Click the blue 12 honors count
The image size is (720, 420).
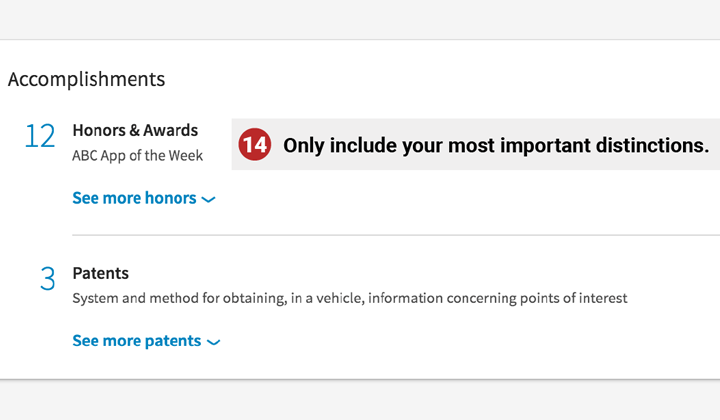tap(40, 136)
